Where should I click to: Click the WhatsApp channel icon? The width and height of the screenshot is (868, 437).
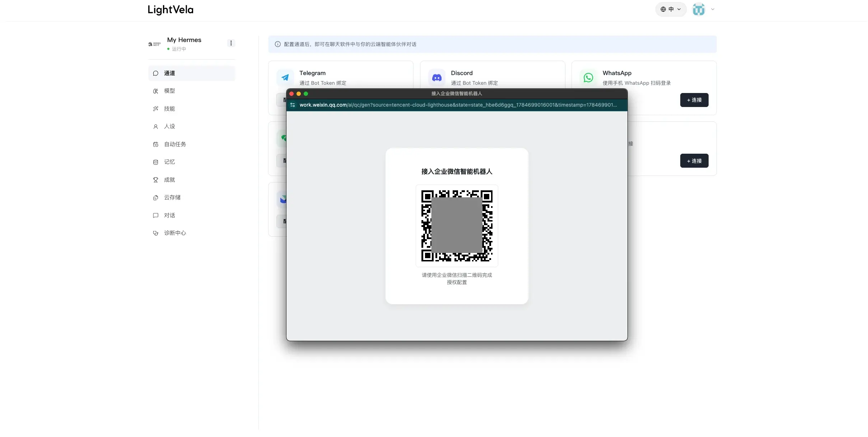tap(588, 78)
